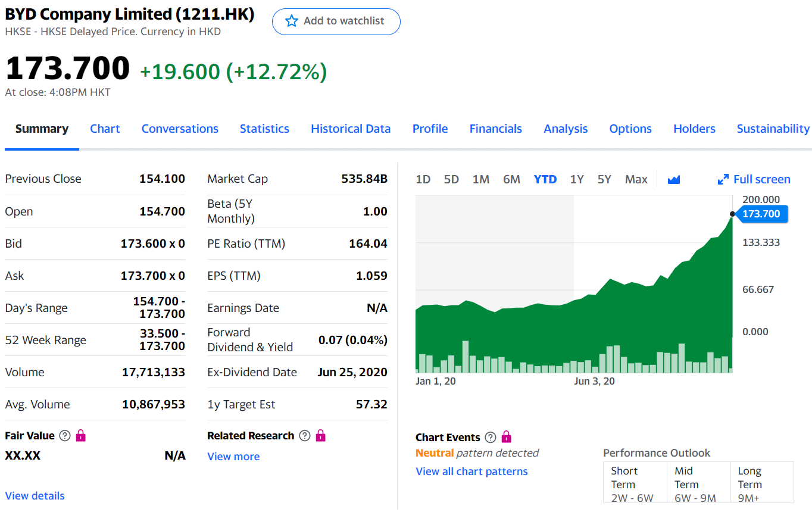
Task: Switch chart range to 6M
Action: click(x=511, y=179)
